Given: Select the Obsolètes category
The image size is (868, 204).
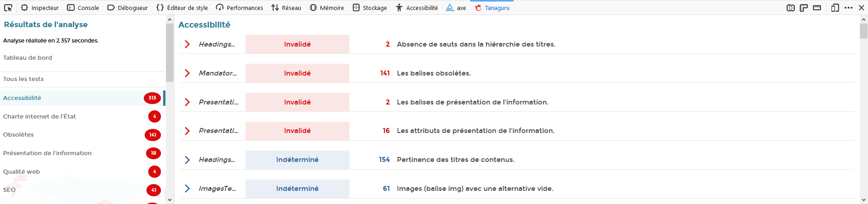Looking at the screenshot, I should click(19, 135).
